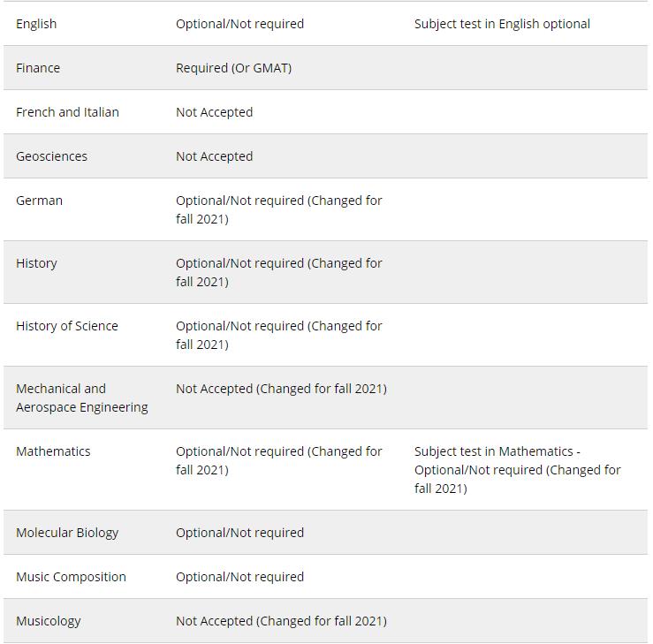Click the Finance department name

(x=38, y=68)
